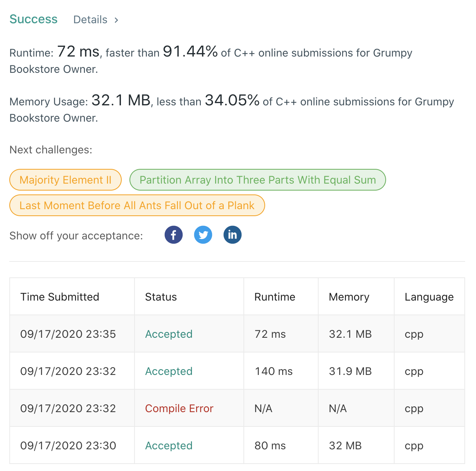The height and width of the screenshot is (471, 476).
Task: Open the Compile Error submission
Action: (179, 408)
